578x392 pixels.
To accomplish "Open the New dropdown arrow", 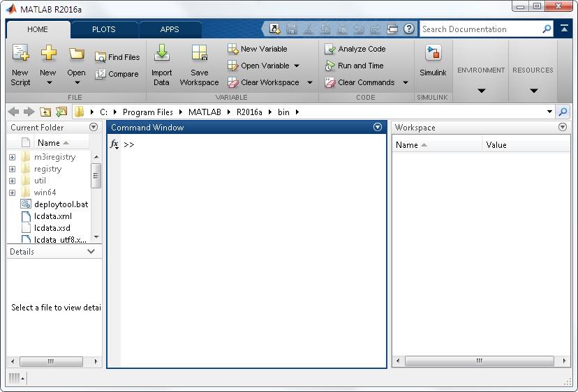I will 49,82.
